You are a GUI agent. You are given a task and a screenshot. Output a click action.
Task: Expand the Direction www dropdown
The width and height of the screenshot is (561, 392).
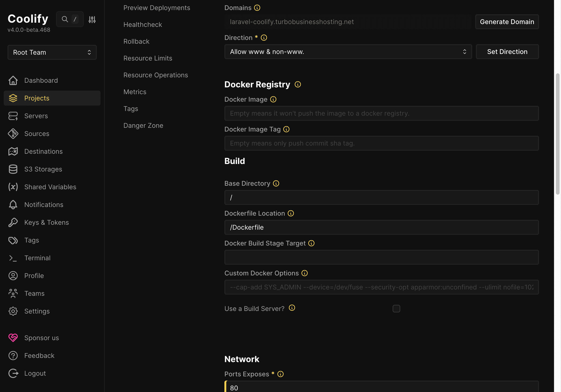pyautogui.click(x=348, y=52)
